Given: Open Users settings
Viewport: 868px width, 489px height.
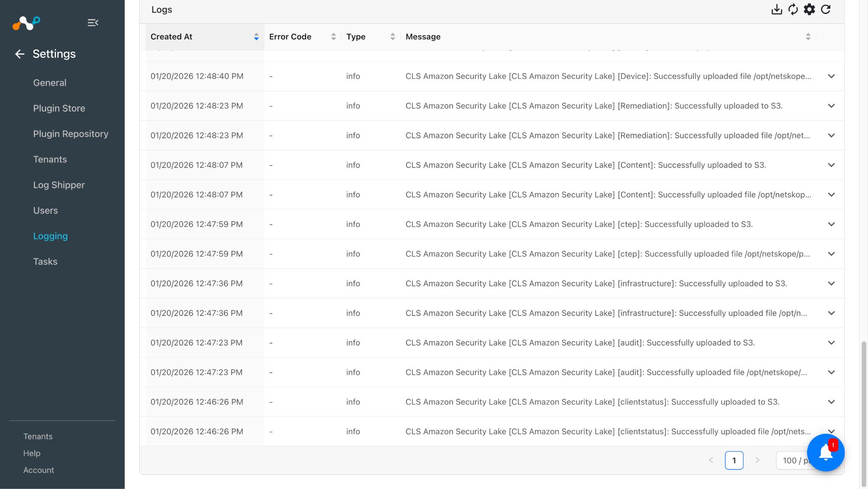Looking at the screenshot, I should 45,210.
